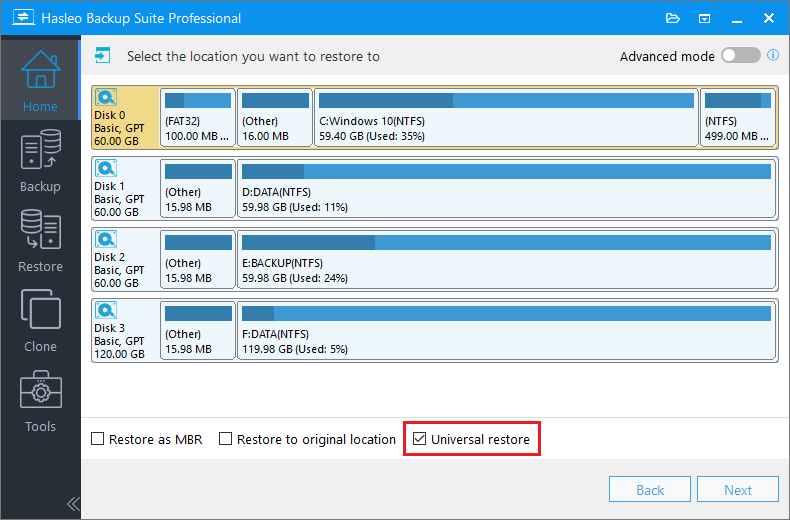Image resolution: width=790 pixels, height=520 pixels.
Task: Select the 499.00 MB NTFS partition
Action: coord(738,117)
